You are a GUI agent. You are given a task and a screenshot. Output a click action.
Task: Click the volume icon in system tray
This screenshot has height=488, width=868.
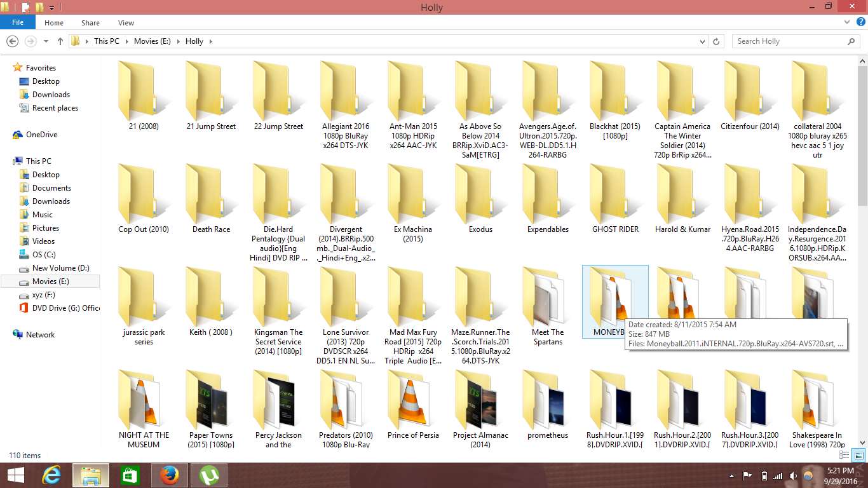tap(793, 475)
